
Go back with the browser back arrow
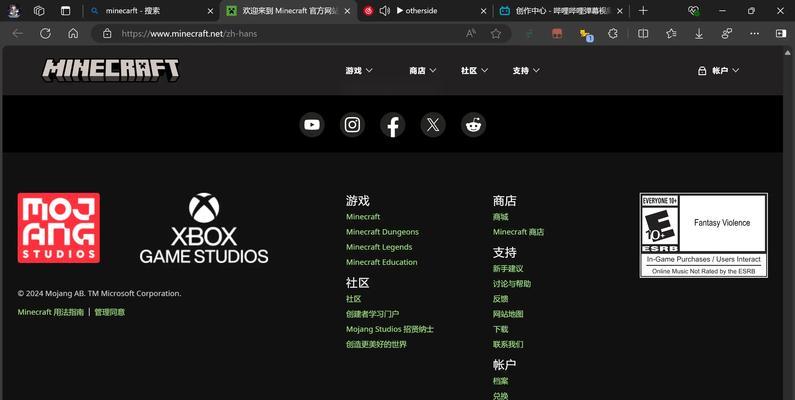click(x=18, y=33)
